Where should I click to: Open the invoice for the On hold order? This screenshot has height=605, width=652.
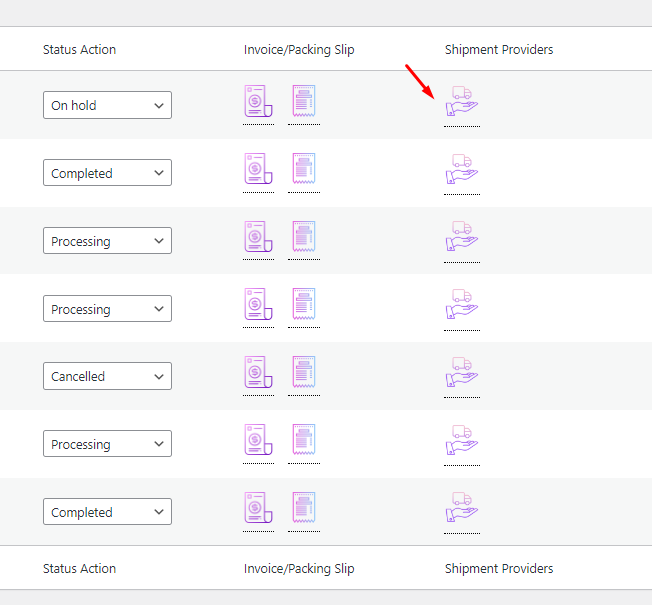[258, 101]
